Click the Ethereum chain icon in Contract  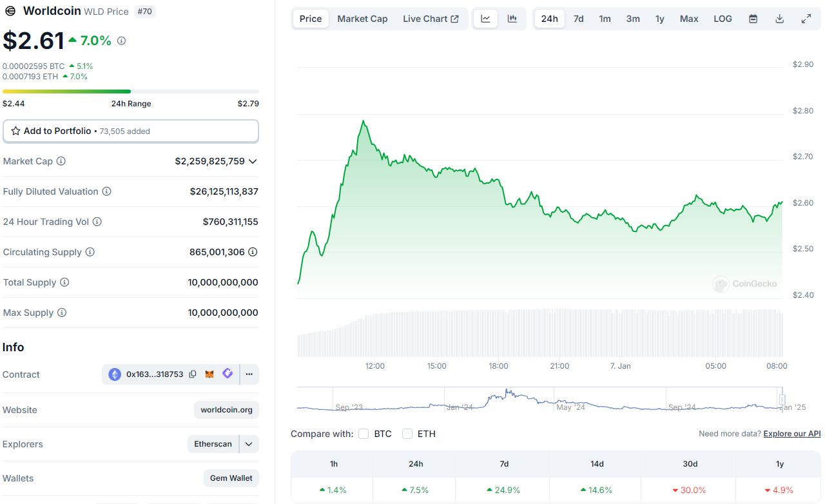click(115, 374)
